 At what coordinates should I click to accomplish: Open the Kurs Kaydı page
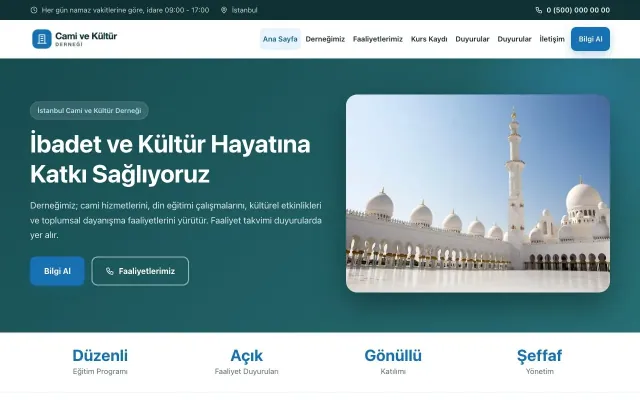(x=429, y=39)
